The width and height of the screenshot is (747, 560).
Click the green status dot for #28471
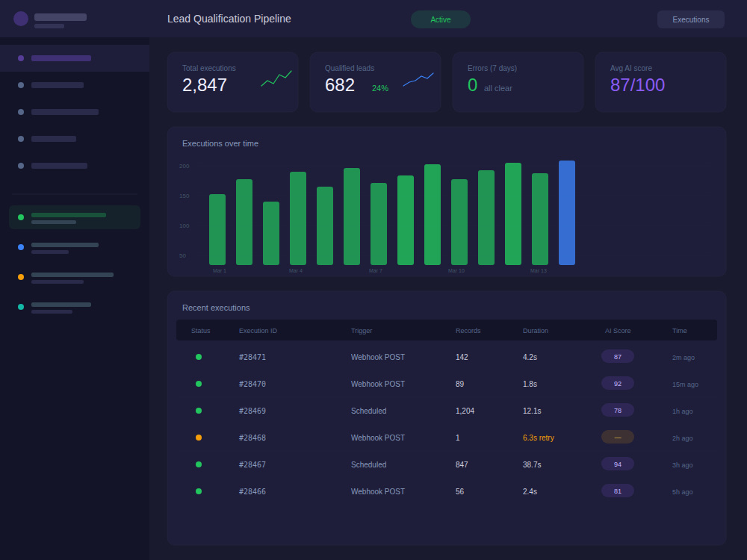tap(199, 357)
